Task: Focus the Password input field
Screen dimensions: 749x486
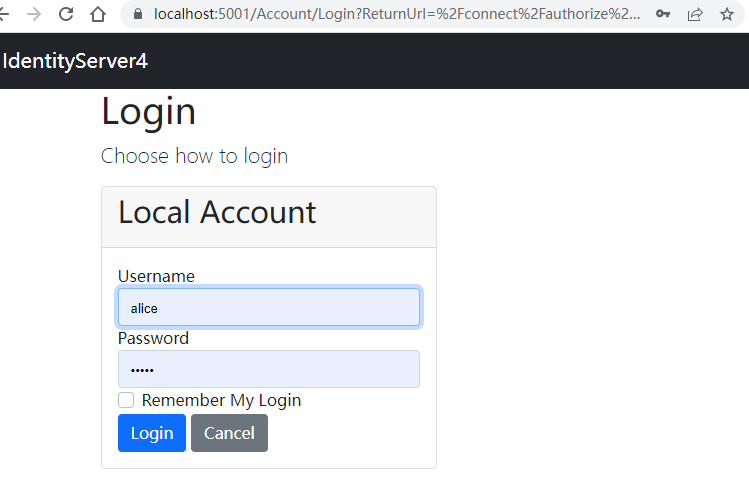Action: [269, 369]
